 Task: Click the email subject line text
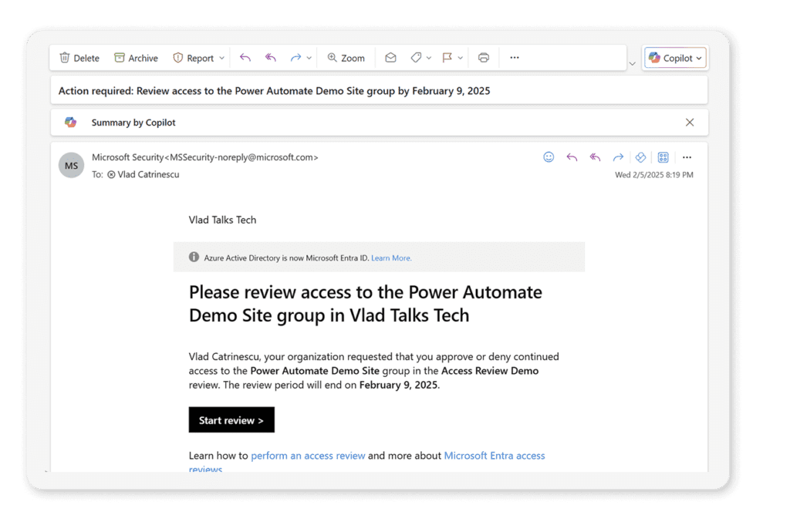(274, 91)
